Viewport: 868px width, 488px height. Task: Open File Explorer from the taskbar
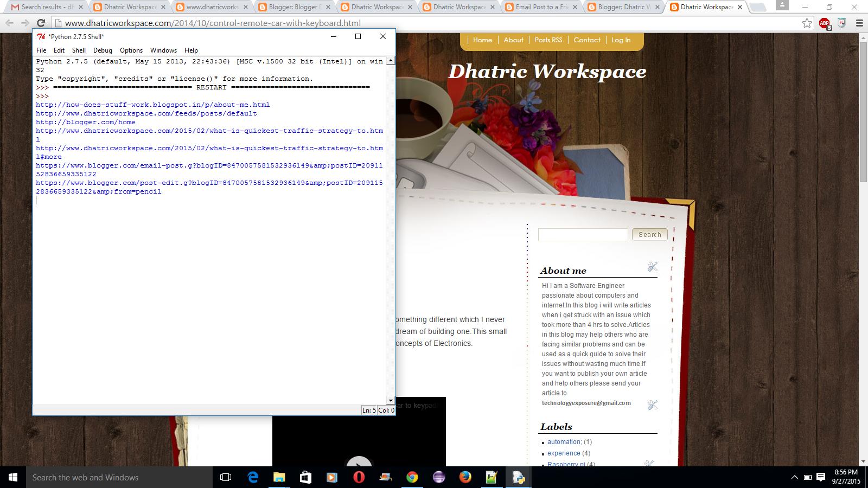279,477
